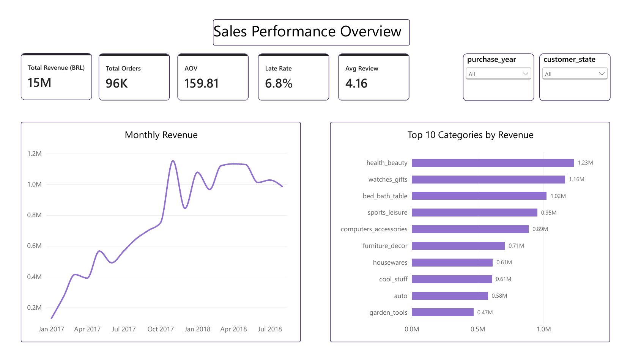Click the purchase_year dropdown chevron arrow
This screenshot has width=630, height=364.
tap(525, 74)
